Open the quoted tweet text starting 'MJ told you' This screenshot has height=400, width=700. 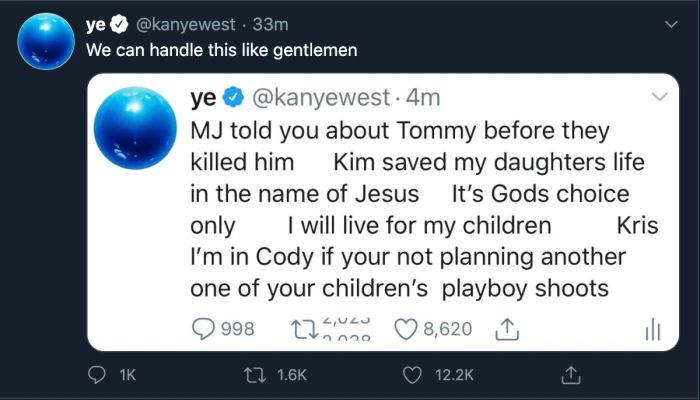point(424,210)
